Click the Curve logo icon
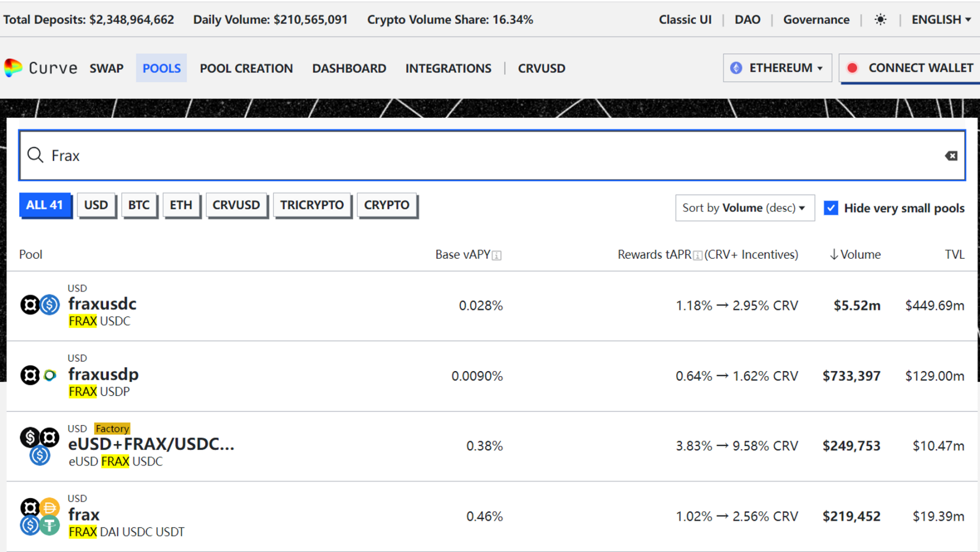The height and width of the screenshot is (552, 980). [13, 68]
